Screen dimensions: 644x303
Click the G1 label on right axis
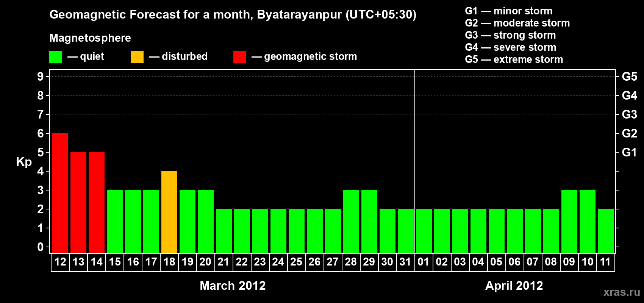tap(629, 152)
